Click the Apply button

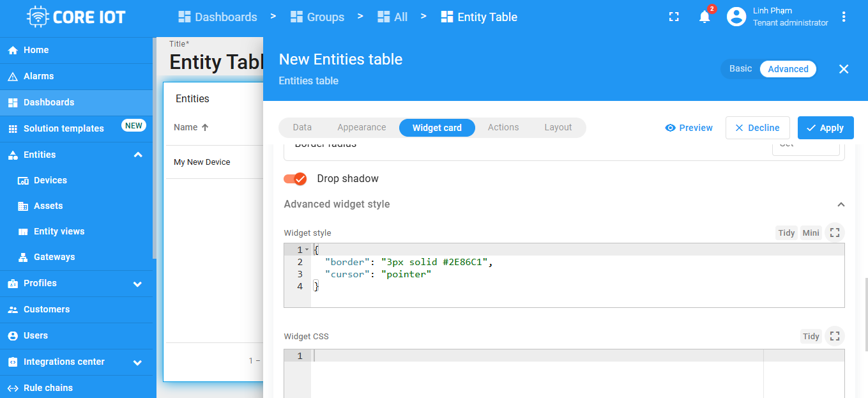click(825, 128)
